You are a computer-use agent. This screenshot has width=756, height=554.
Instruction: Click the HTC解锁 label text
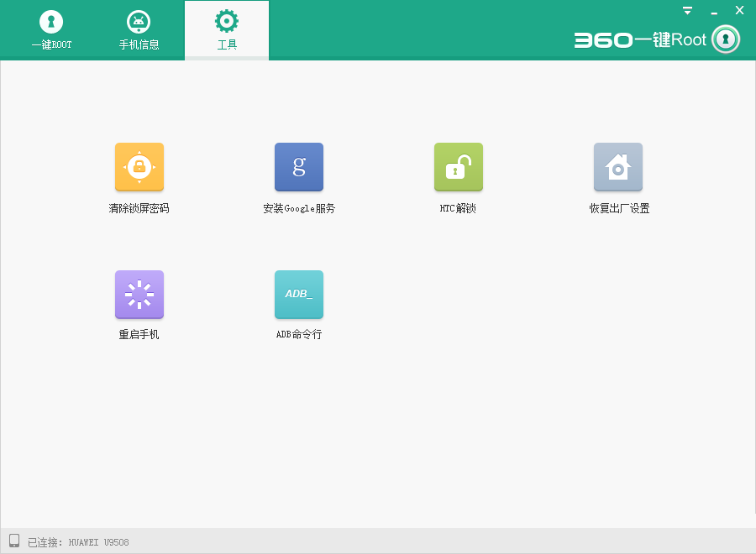[x=458, y=208]
